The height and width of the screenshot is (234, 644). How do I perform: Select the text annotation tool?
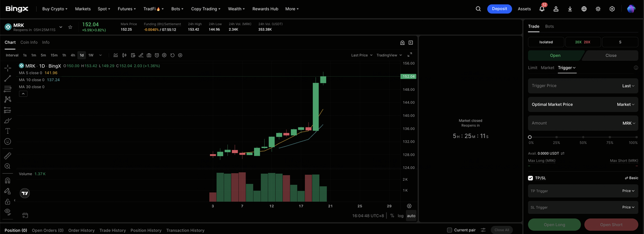(x=8, y=131)
